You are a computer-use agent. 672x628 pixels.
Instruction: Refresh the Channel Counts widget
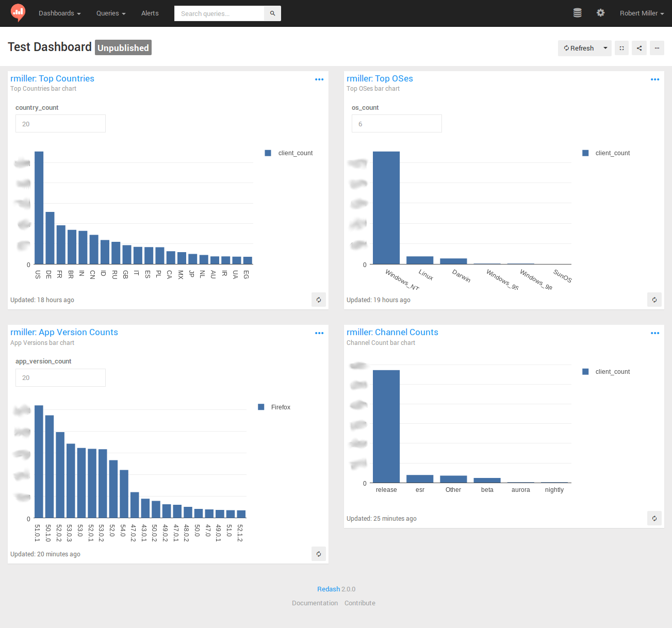click(x=654, y=518)
